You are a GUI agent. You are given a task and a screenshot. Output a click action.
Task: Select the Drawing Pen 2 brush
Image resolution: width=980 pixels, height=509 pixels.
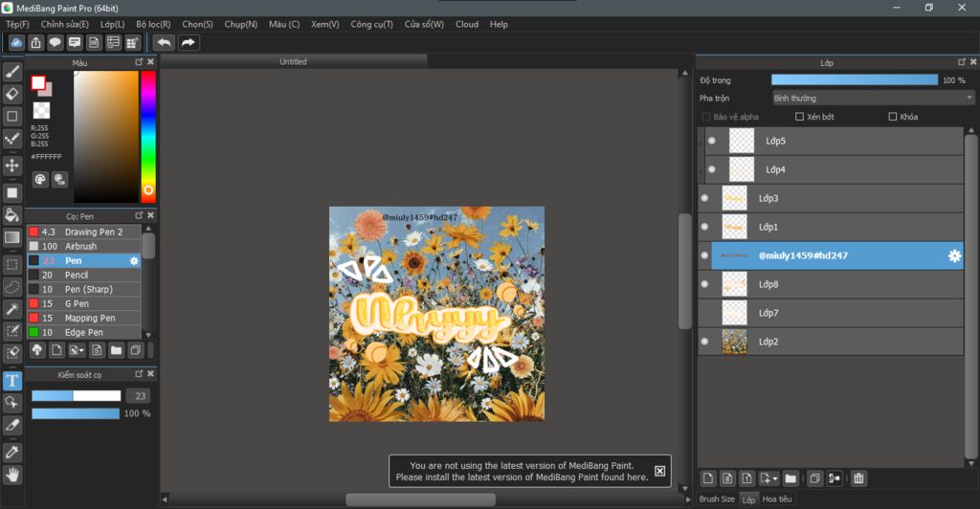click(x=84, y=232)
